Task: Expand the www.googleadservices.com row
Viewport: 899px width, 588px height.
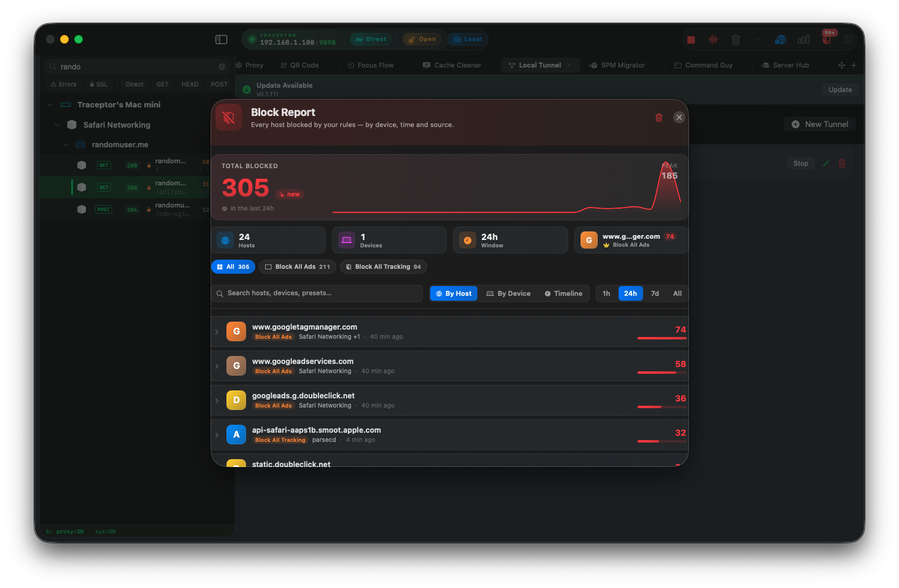Action: coord(217,366)
